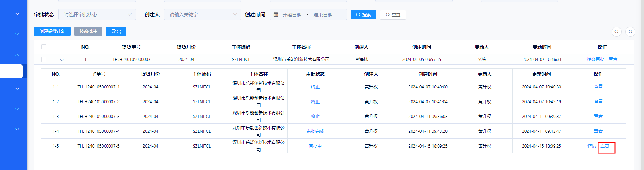This screenshot has height=170, width=644.
Task: Select sub-order number THJH240105000007-5
Action: pyautogui.click(x=98, y=146)
